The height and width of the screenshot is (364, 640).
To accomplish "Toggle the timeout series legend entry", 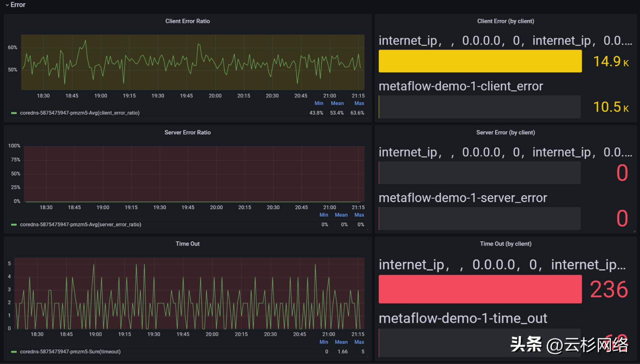I will click(x=70, y=351).
